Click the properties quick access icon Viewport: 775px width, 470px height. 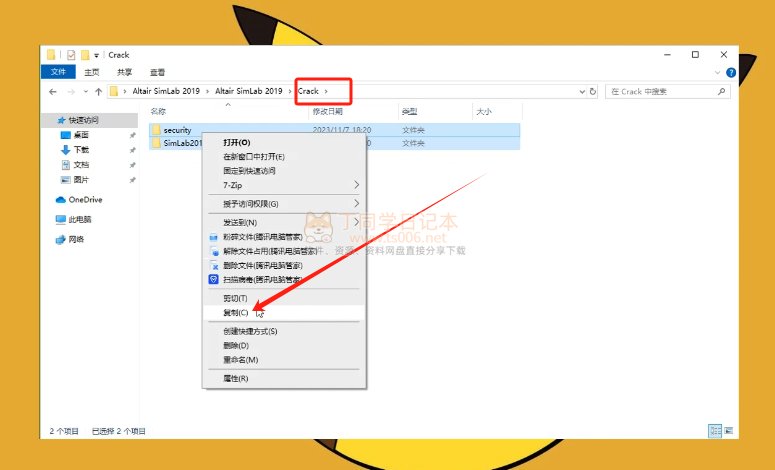(x=71, y=55)
